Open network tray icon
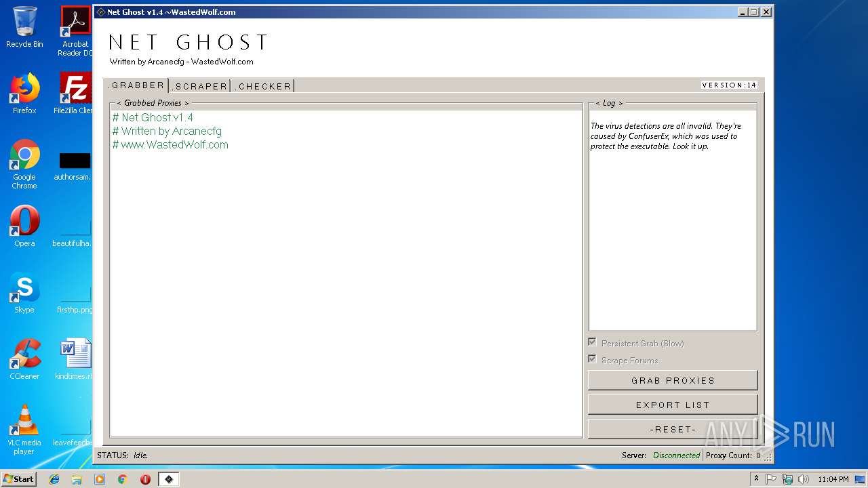868x488 pixels. click(787, 479)
